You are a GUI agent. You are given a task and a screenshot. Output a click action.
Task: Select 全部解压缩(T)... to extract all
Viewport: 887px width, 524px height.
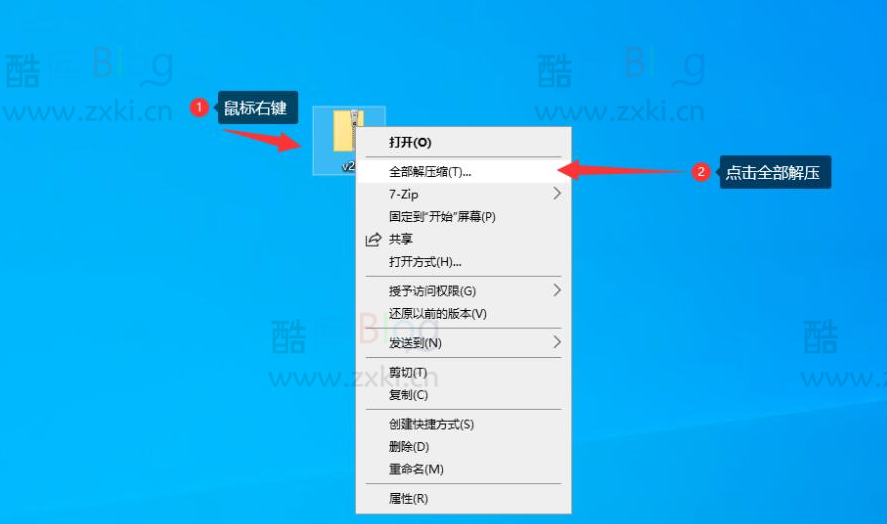coord(463,172)
